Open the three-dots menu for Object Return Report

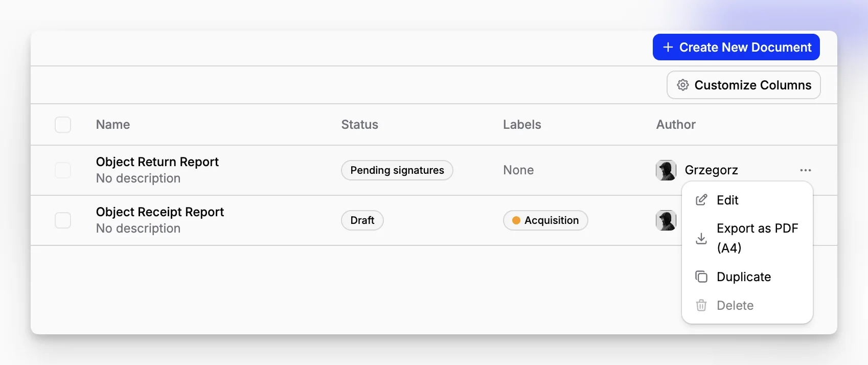[x=806, y=170]
